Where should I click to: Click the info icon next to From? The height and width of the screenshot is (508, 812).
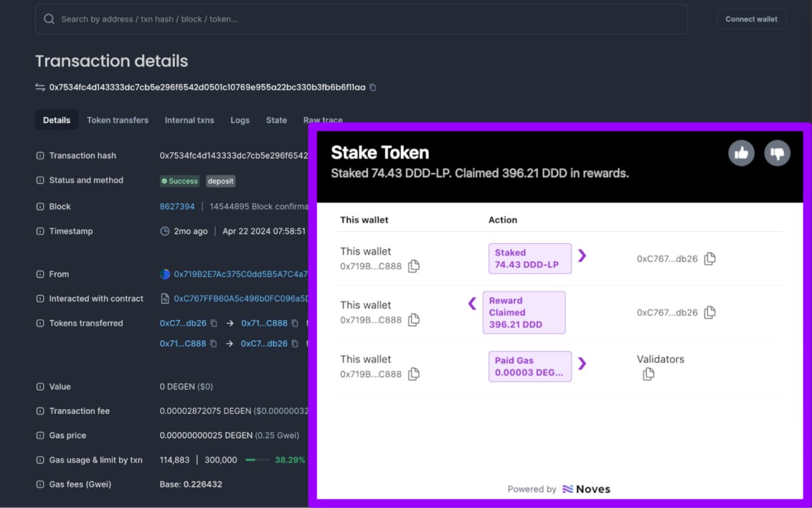40,274
